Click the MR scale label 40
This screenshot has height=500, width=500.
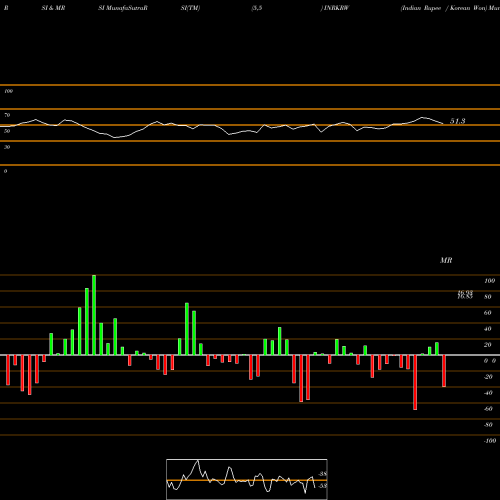pyautogui.click(x=488, y=329)
